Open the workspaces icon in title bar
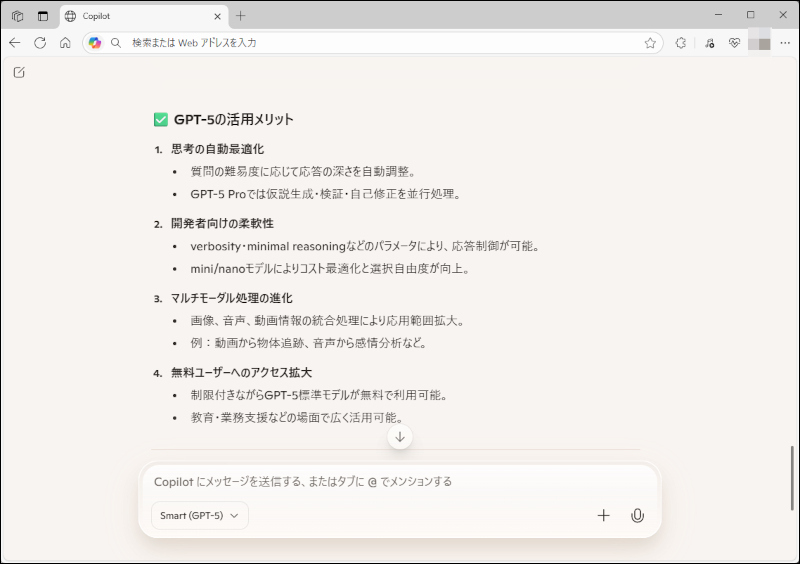This screenshot has width=800, height=564. coord(17,15)
